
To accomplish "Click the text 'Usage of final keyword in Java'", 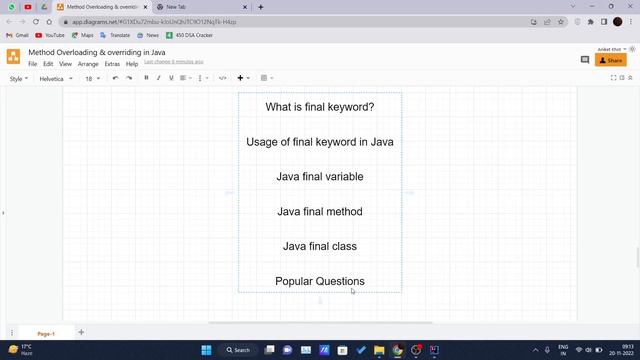I will pyautogui.click(x=320, y=142).
